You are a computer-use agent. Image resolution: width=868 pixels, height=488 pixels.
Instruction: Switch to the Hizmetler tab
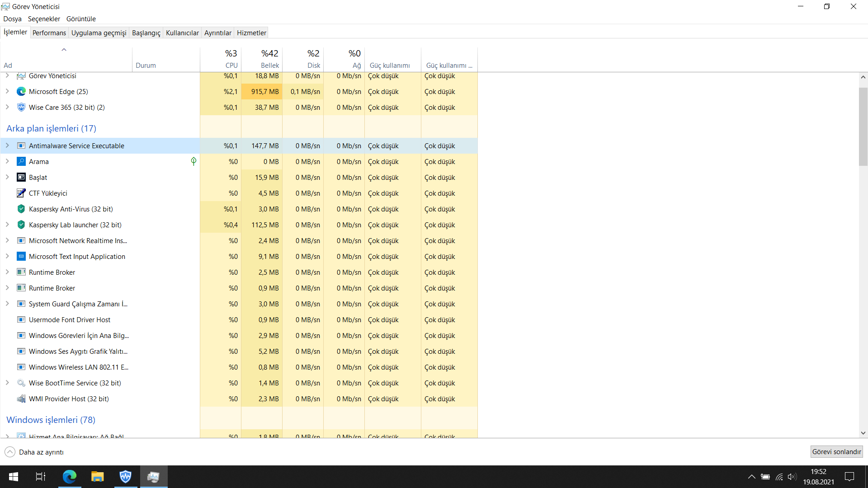coord(251,33)
